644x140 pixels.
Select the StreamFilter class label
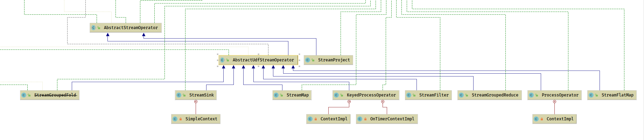click(434, 95)
